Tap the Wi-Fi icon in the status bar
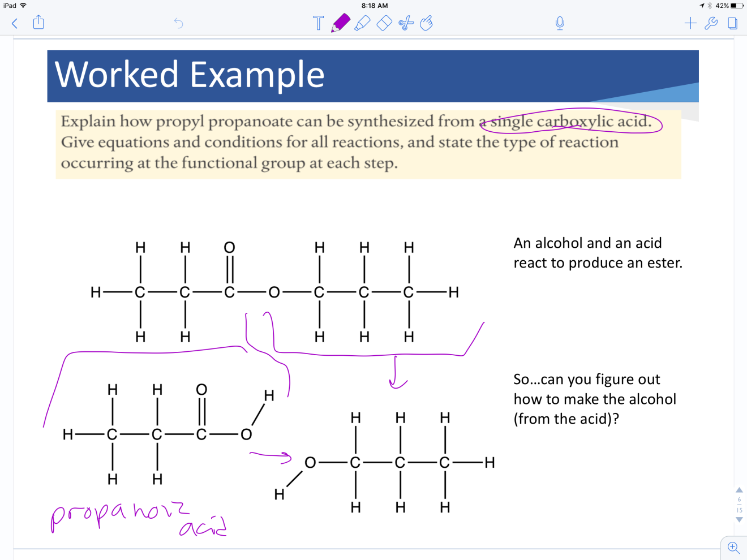Image resolution: width=747 pixels, height=560 pixels. coord(23,6)
